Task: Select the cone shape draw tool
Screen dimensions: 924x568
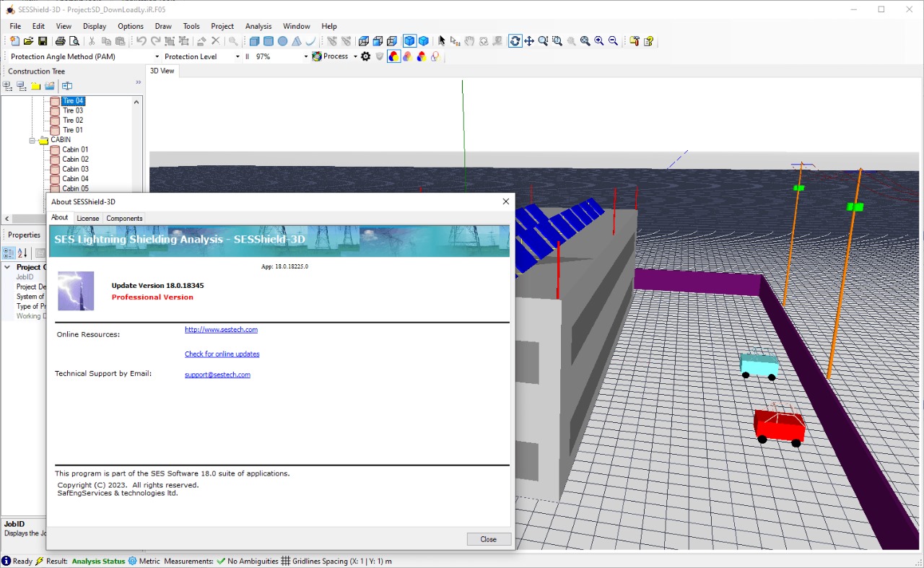Action: (x=296, y=41)
